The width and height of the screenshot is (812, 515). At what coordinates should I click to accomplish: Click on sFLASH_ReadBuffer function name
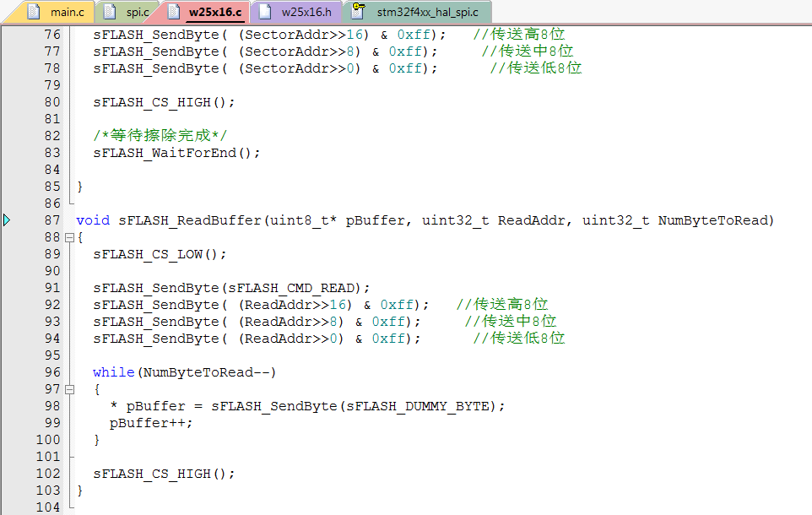[x=190, y=220]
